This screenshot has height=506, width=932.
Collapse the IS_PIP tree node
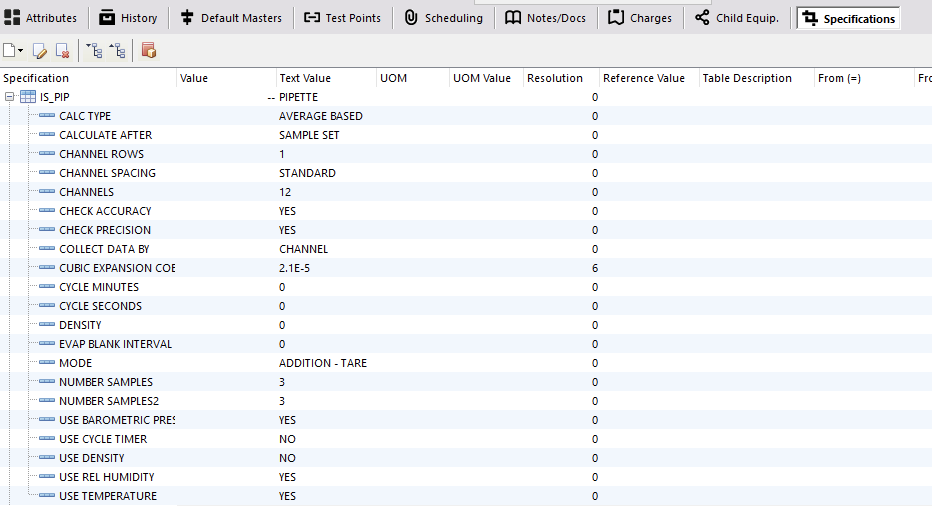click(9, 97)
